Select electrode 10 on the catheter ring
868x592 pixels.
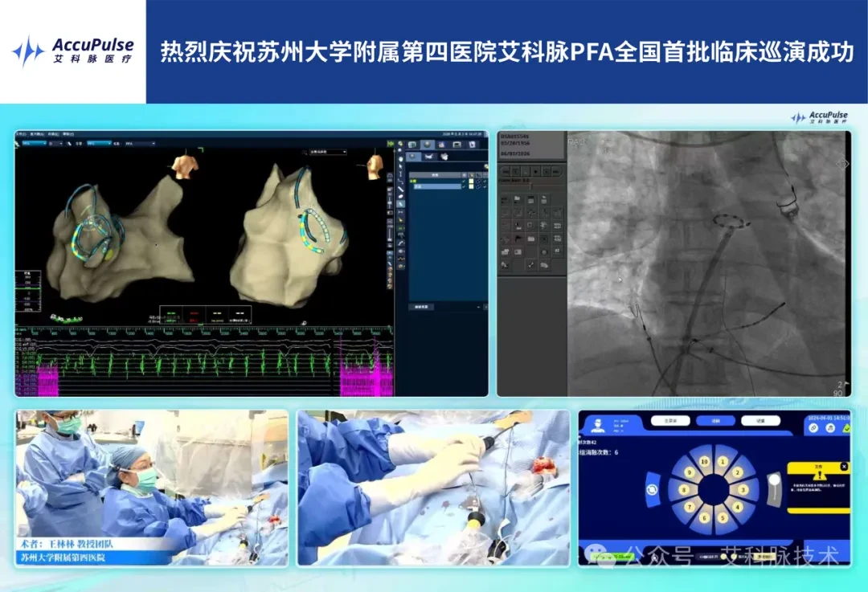pyautogui.click(x=704, y=461)
